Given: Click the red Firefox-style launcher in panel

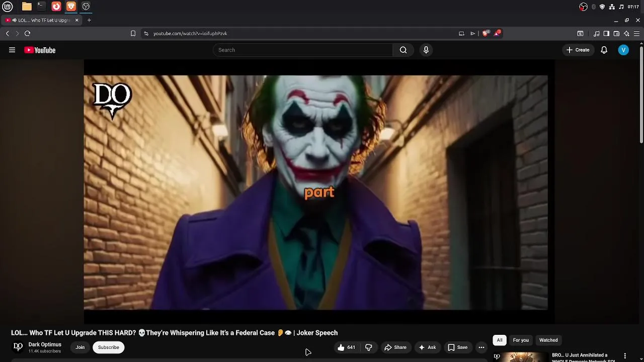Looking at the screenshot, I should 56,7.
